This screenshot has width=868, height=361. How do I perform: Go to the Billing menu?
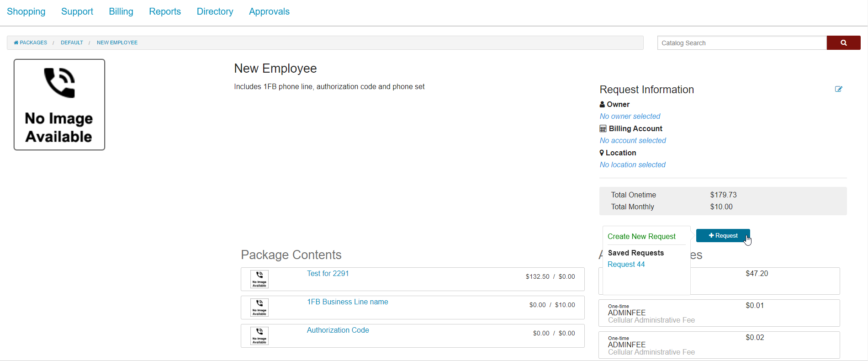coord(121,11)
